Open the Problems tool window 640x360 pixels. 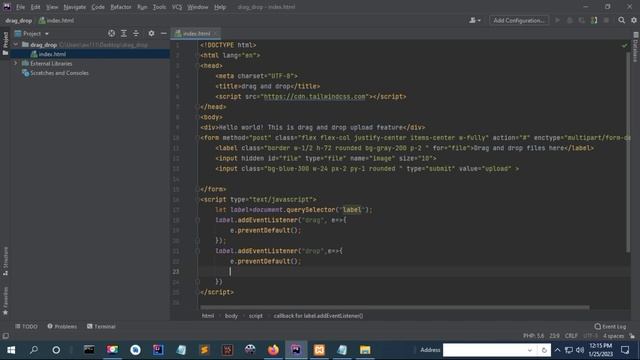tap(62, 327)
